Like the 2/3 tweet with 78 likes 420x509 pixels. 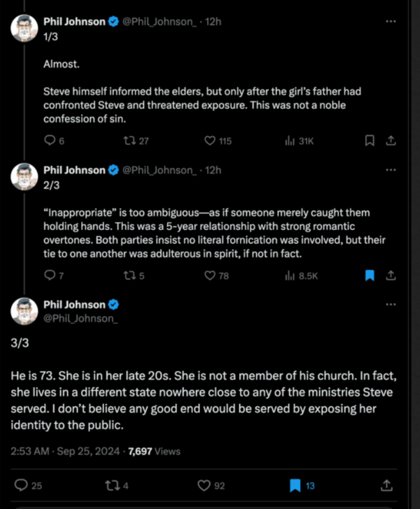(x=210, y=276)
